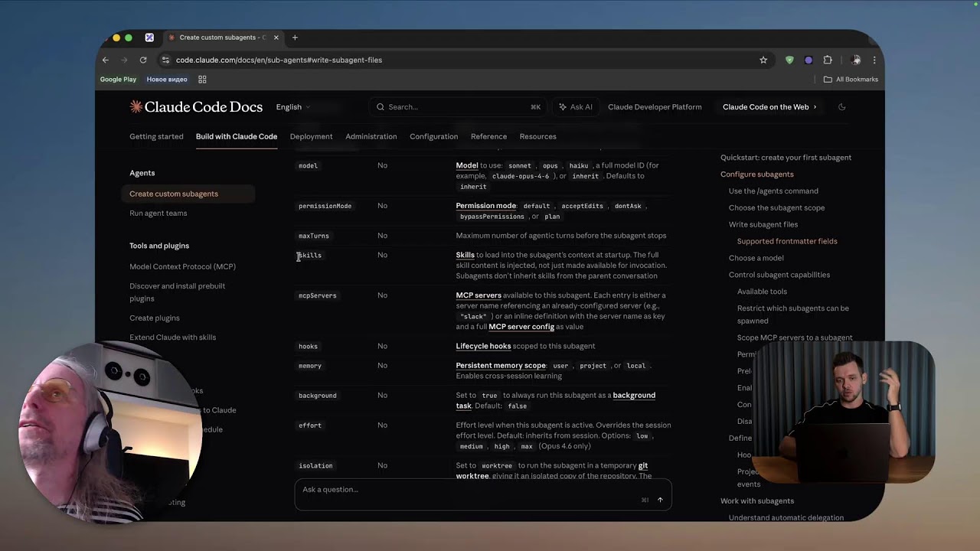This screenshot has height=551, width=980.
Task: Follow the Model link in the table
Action: pos(467,165)
